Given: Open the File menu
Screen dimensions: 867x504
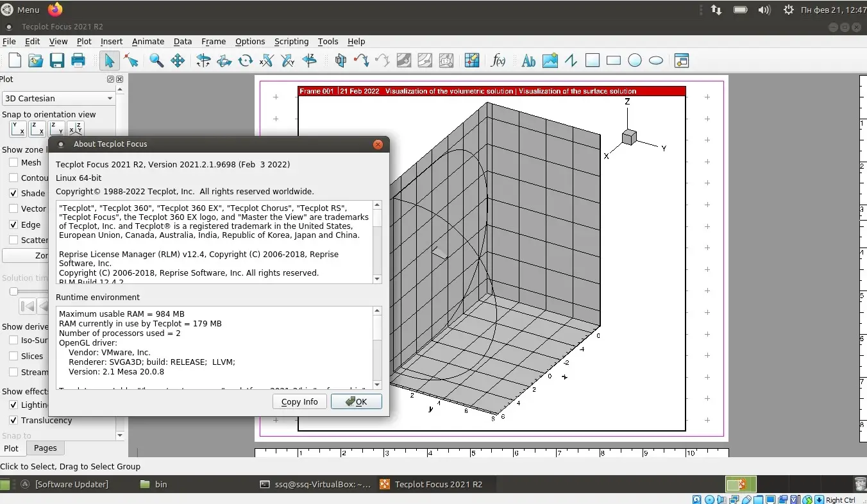Looking at the screenshot, I should tap(9, 41).
